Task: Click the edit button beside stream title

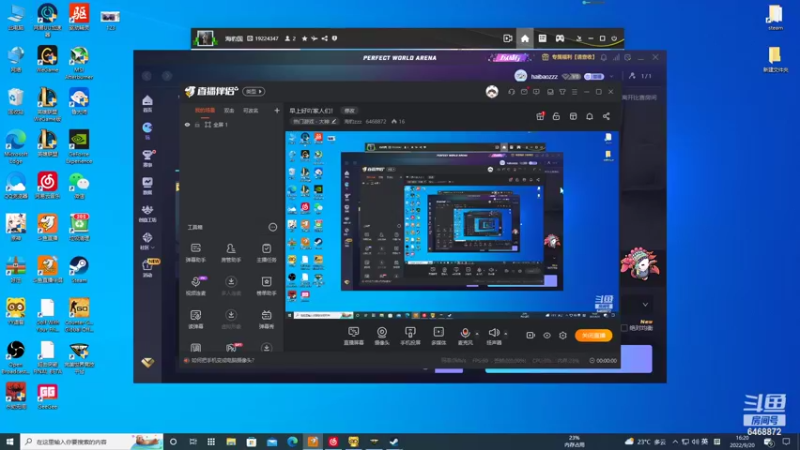Action: click(349, 110)
